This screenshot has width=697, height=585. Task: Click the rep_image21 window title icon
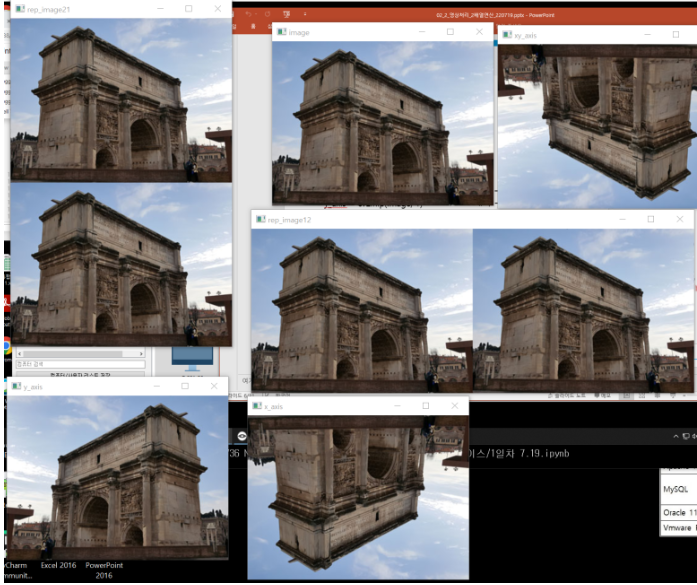(20, 9)
